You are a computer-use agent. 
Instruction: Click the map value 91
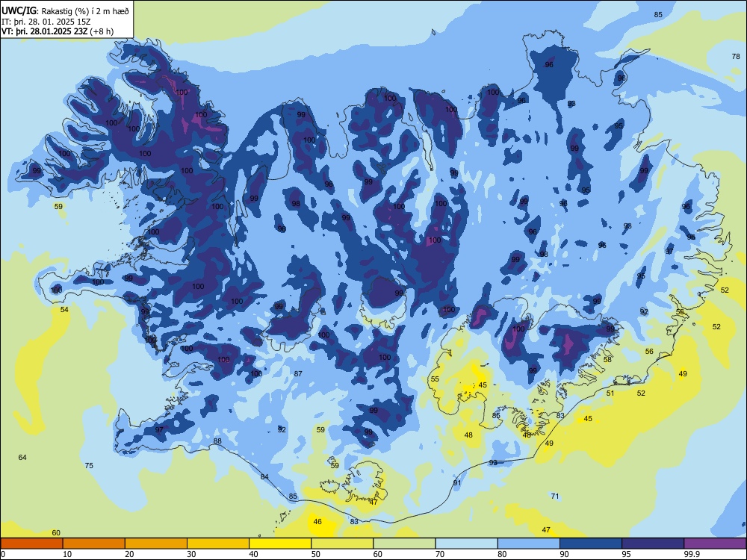pos(457,482)
